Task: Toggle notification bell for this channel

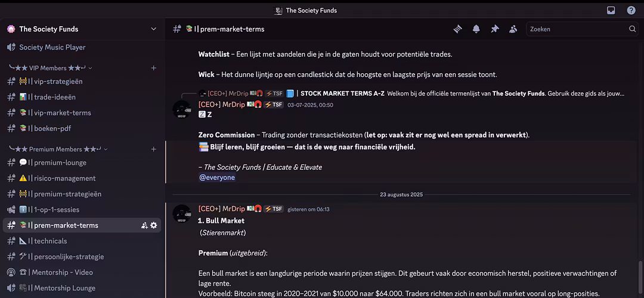Action: click(476, 29)
